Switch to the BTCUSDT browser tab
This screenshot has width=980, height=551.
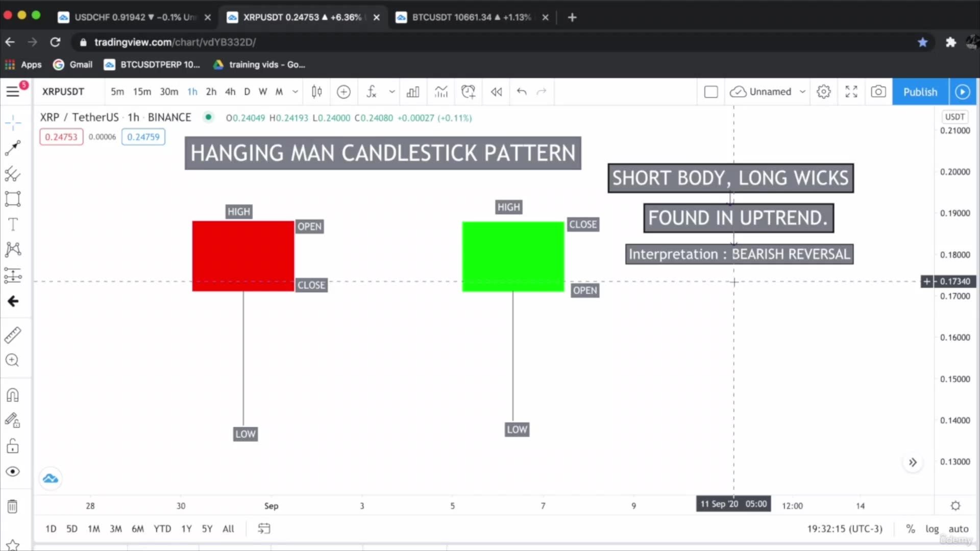464,17
